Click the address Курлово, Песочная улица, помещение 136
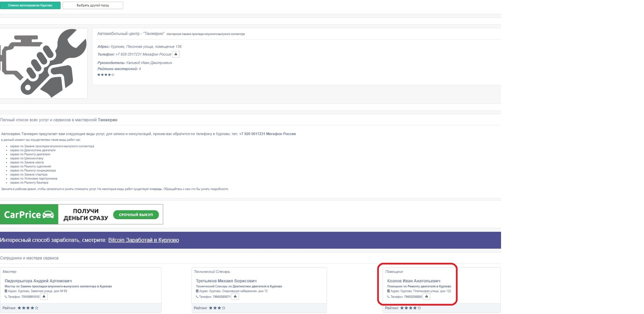The width and height of the screenshot is (644, 314). click(x=146, y=46)
